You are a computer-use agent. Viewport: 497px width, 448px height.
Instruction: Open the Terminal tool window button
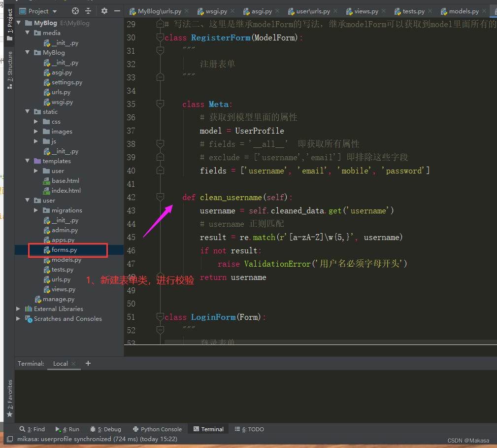click(208, 429)
